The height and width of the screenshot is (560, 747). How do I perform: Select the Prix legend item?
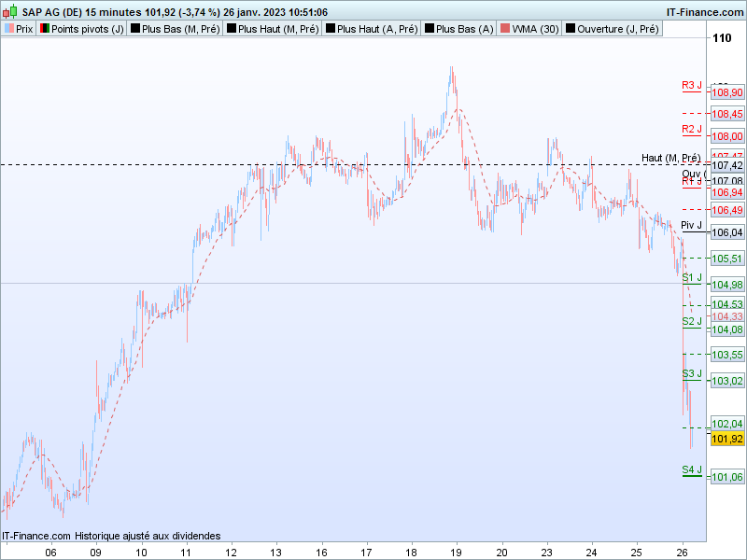coord(19,29)
